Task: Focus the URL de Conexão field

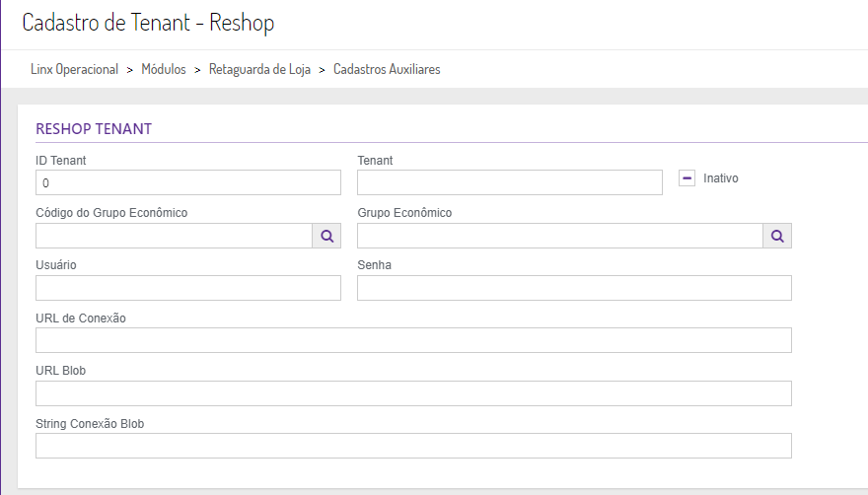Action: click(x=413, y=340)
